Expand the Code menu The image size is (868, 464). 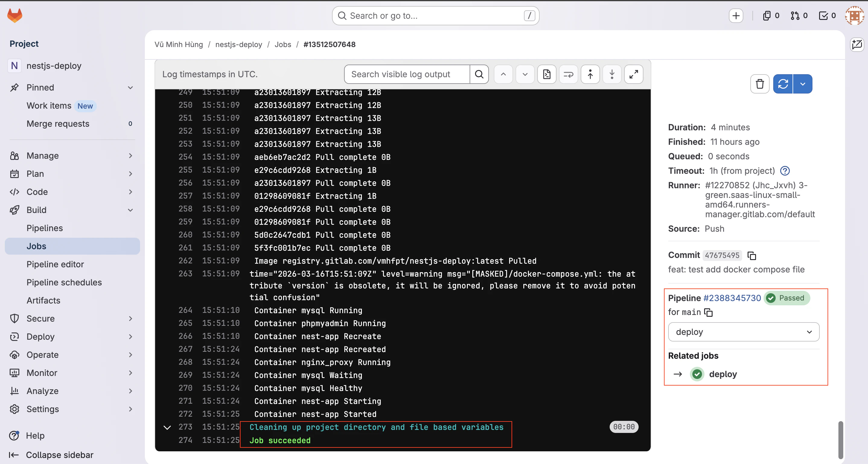[x=130, y=192]
